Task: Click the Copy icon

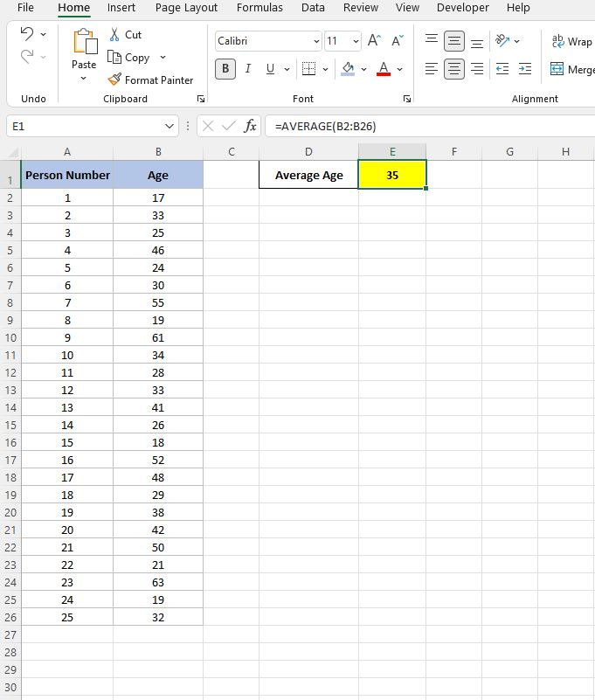Action: point(114,57)
